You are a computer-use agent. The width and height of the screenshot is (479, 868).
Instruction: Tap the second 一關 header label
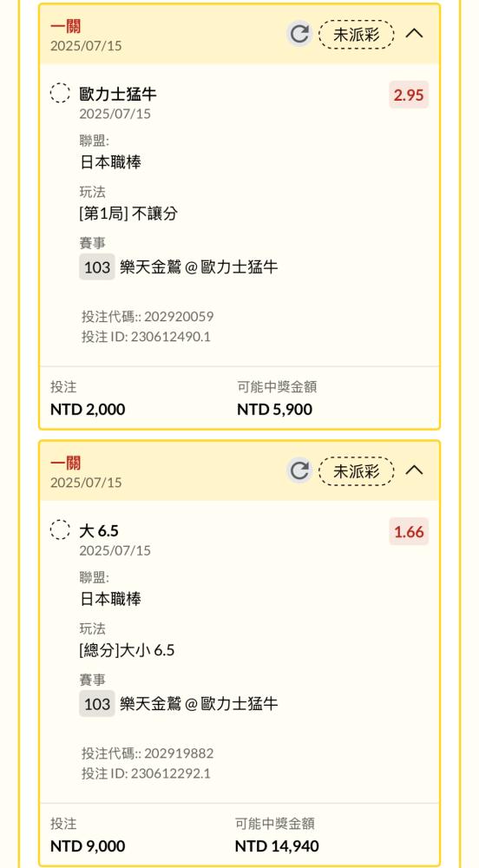(x=66, y=463)
